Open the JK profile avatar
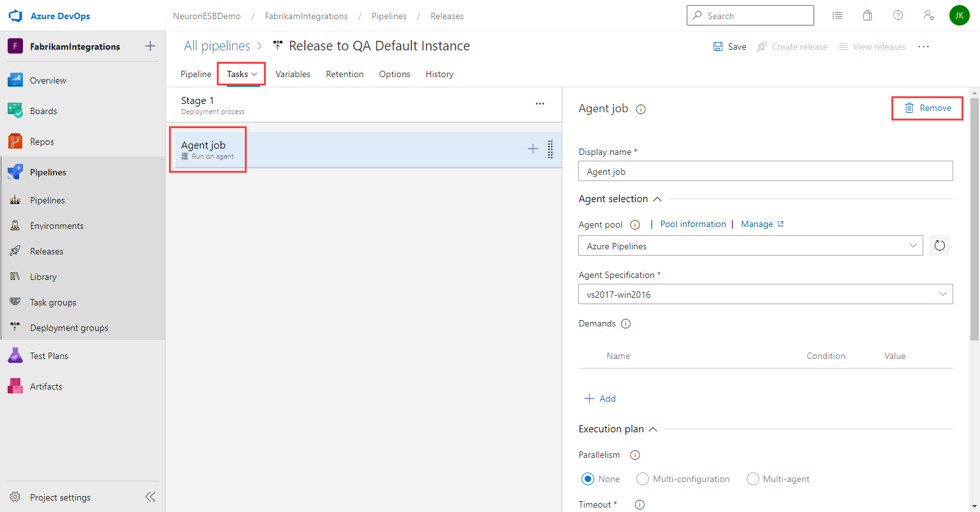Image resolution: width=980 pixels, height=512 pixels. (x=960, y=16)
